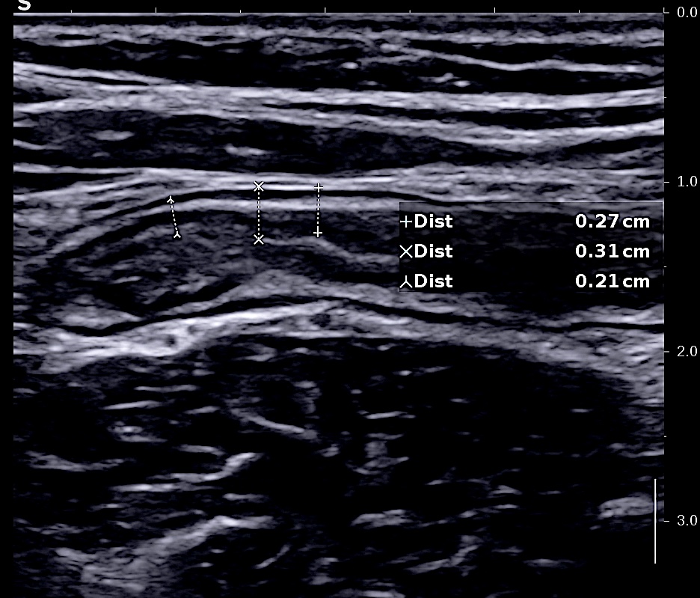Click the third caliper symbol in the results box
700x598 pixels.
[x=406, y=282]
